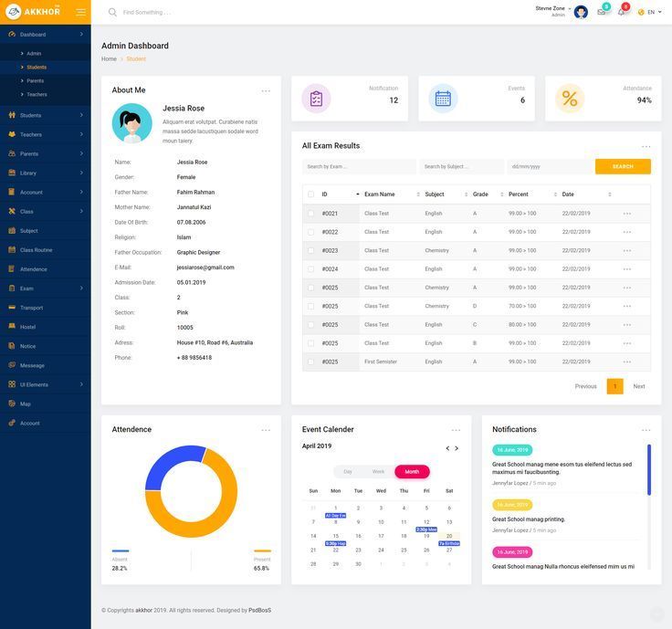
Task: Click the orange SEARCH button
Action: click(623, 167)
